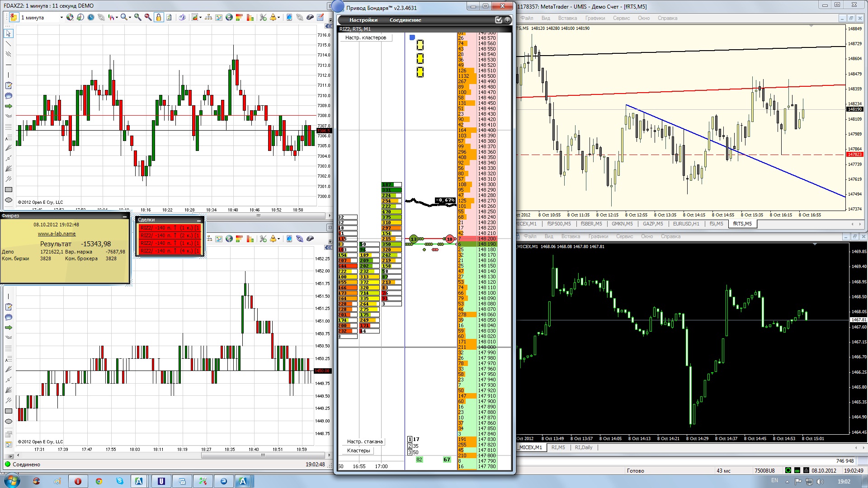The height and width of the screenshot is (488, 868).
Task: Click the zoom in magnifier icon
Action: 137,17
